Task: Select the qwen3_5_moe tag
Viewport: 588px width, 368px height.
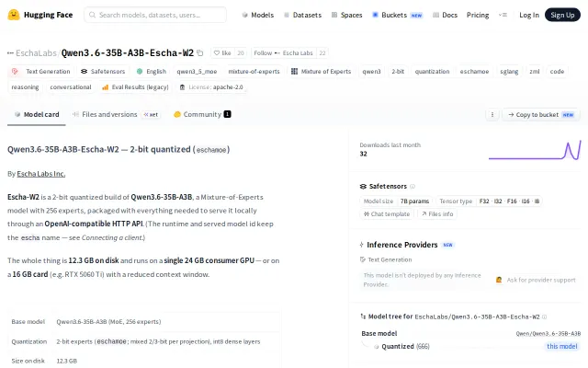Action: [197, 72]
